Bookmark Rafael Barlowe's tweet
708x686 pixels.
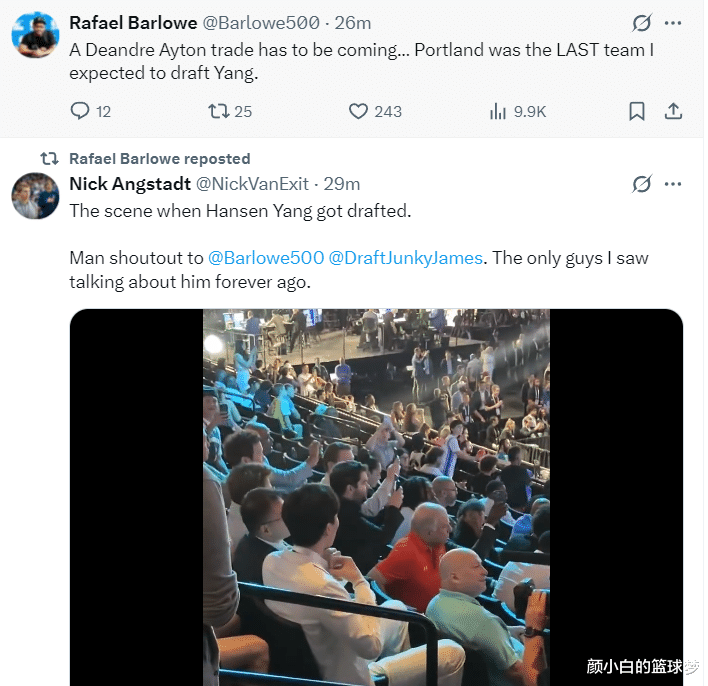[636, 111]
